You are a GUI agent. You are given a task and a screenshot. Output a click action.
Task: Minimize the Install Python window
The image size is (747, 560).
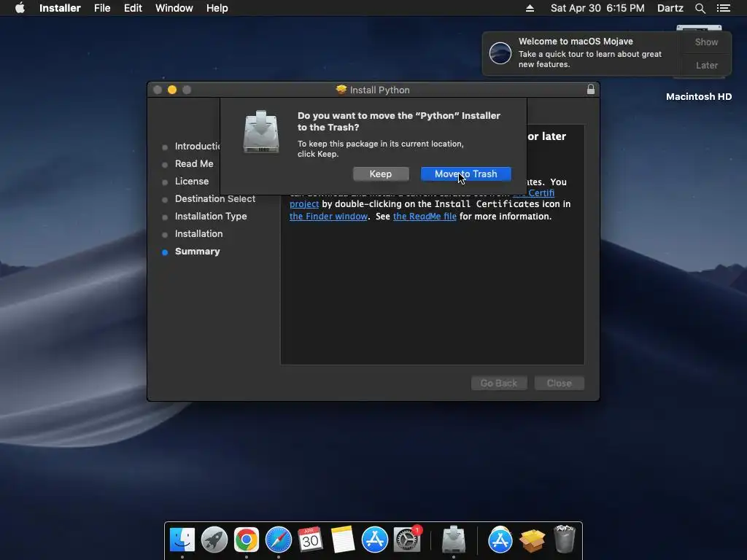tap(172, 90)
